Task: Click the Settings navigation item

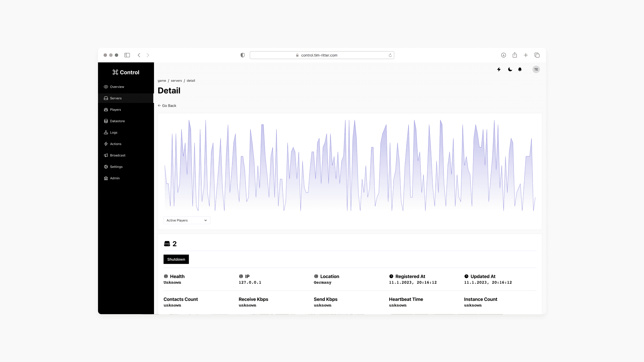Action: tap(116, 167)
